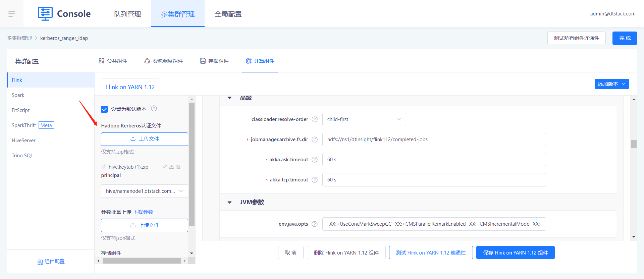This screenshot has height=279, width=644.
Task: Select the Flink on YARN 1.12 tab
Action: 130,87
